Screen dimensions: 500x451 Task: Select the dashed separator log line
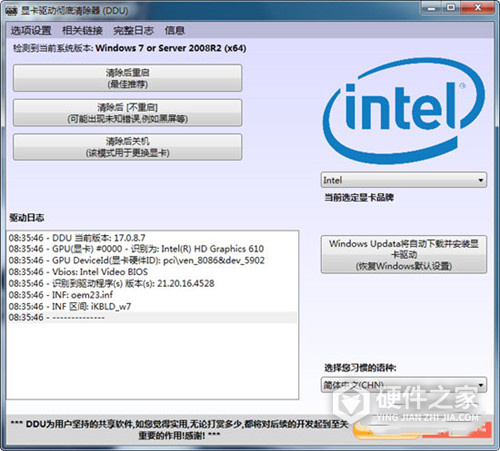tap(153, 317)
